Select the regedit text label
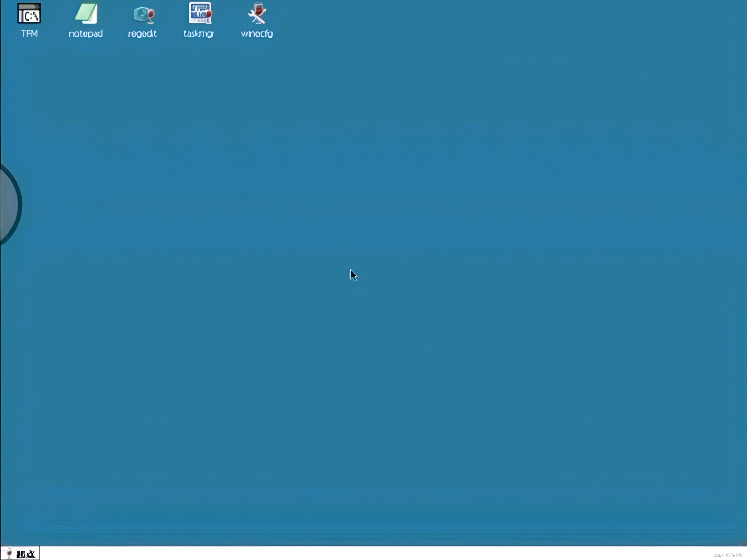 click(142, 34)
